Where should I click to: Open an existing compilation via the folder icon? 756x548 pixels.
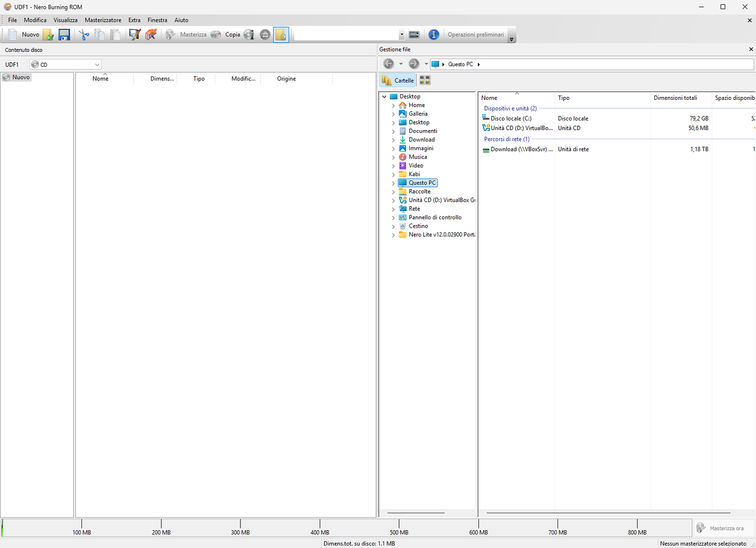pos(48,34)
